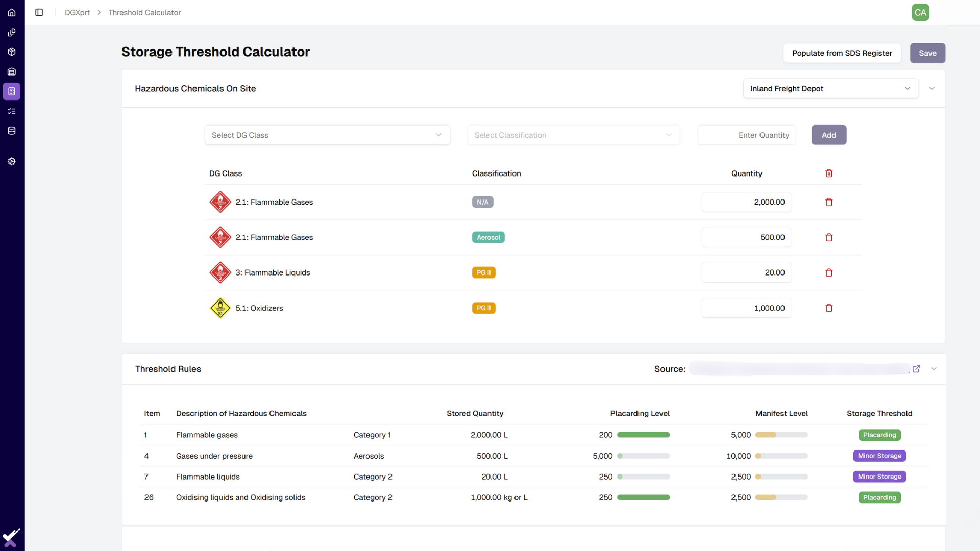The height and width of the screenshot is (551, 980).
Task: Open the CA profile avatar
Action: point(920,12)
